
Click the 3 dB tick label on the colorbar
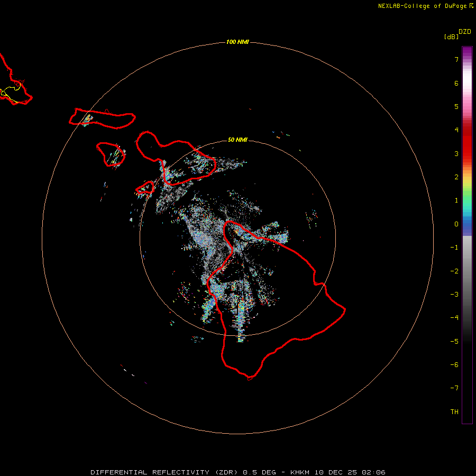click(x=456, y=153)
